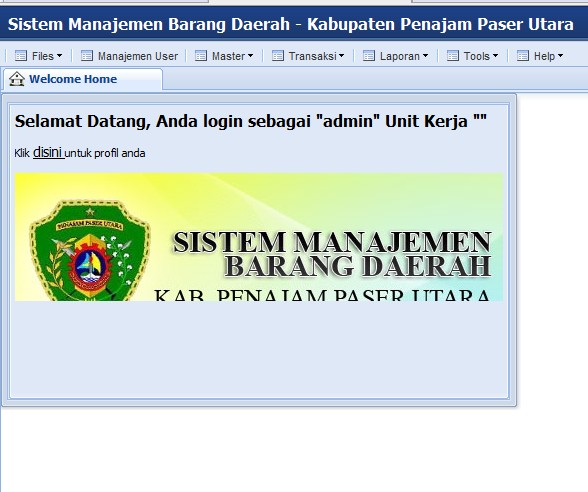Screen dimensions: 588x492
Task: Click the Manajemen User grid icon
Action: click(x=87, y=56)
